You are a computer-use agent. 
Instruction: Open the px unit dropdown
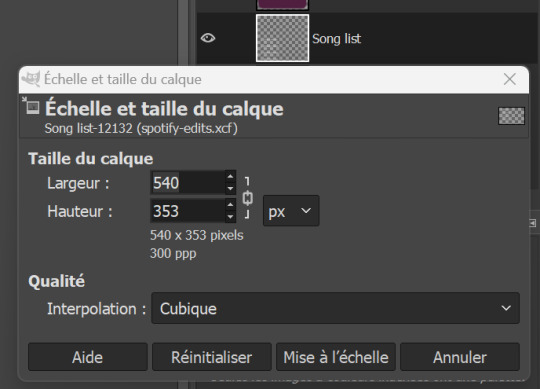pyautogui.click(x=291, y=211)
